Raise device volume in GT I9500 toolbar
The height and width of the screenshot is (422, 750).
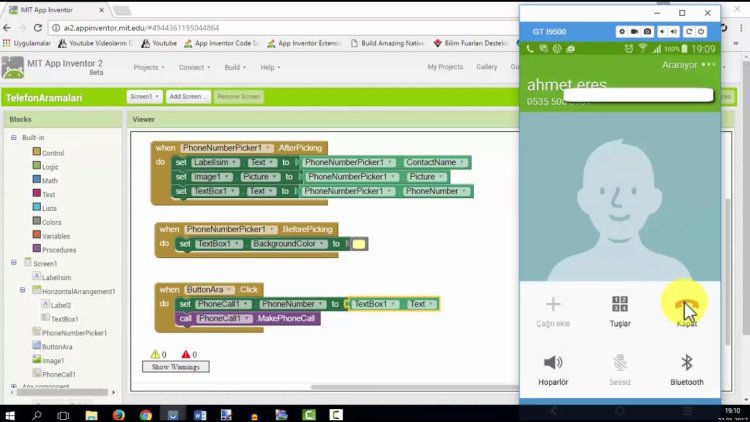click(674, 32)
